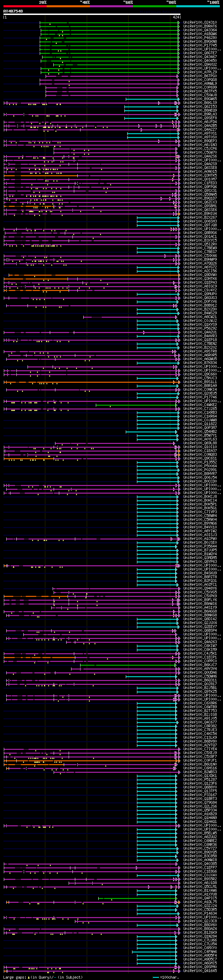Select the UniRef100_B9S1L1 hit label
Screen dimensions: 223x980
200,382
